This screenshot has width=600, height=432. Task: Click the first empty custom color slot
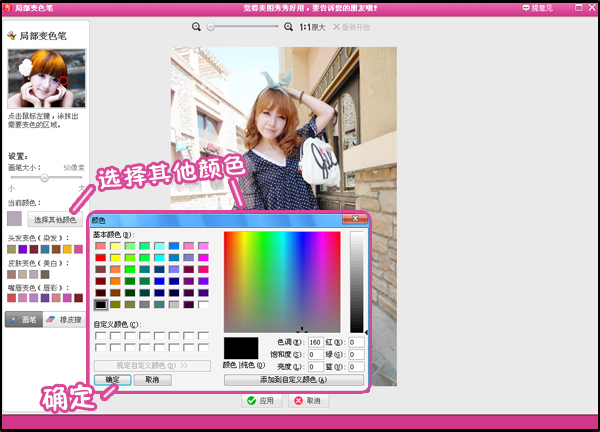coord(100,335)
